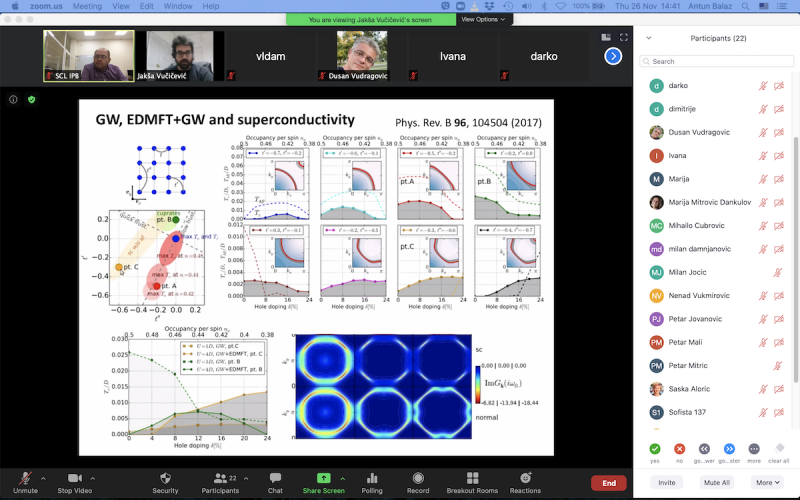Click the green yes reaction icon

pos(655,449)
